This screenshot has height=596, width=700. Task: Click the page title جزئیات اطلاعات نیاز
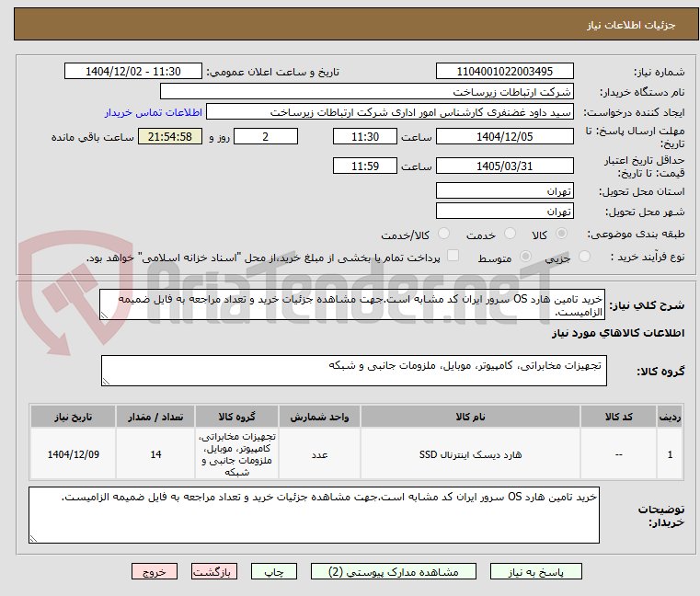(x=631, y=25)
